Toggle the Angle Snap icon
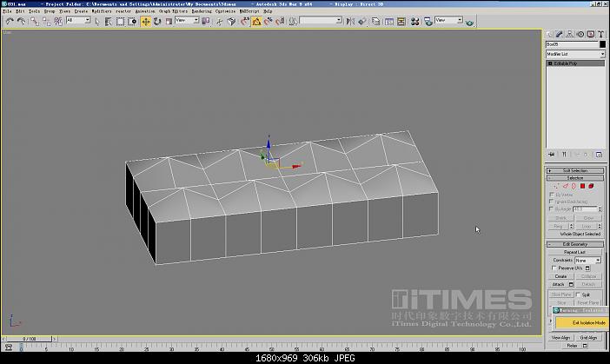The image size is (610, 364). [256, 22]
